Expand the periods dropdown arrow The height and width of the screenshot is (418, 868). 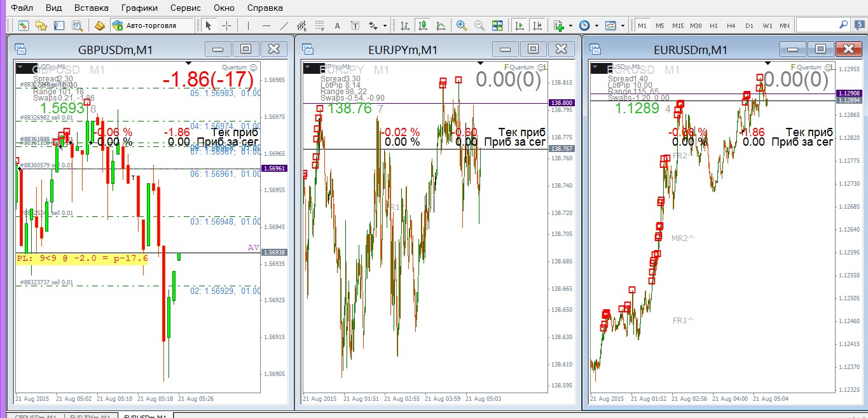(596, 26)
